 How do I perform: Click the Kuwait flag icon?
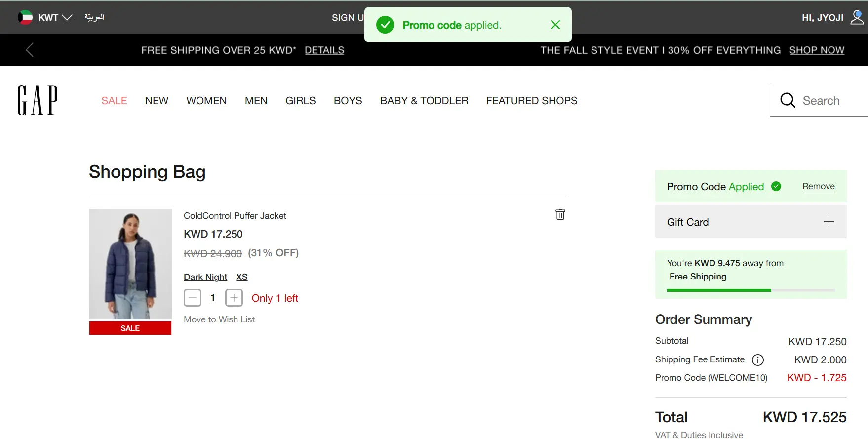point(25,17)
